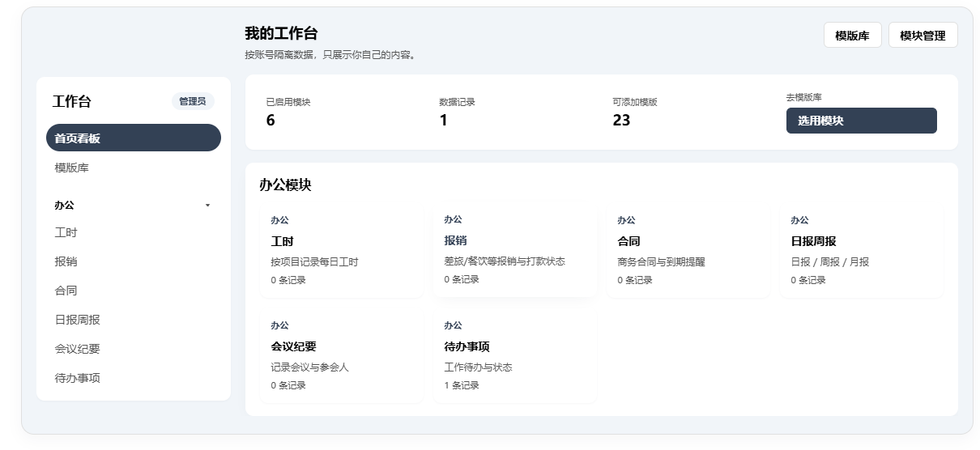Image resolution: width=980 pixels, height=450 pixels.
Task: Open 模版库 in the sidebar
Action: [x=134, y=168]
